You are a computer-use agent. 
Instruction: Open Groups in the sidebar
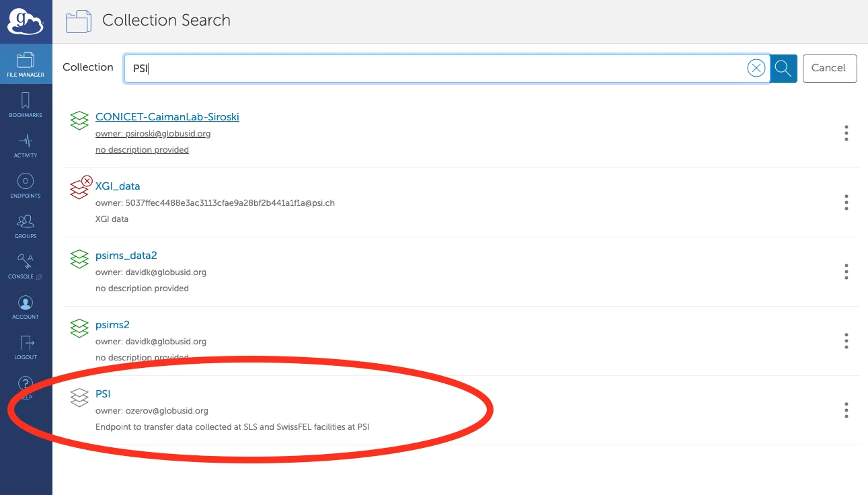pyautogui.click(x=26, y=226)
